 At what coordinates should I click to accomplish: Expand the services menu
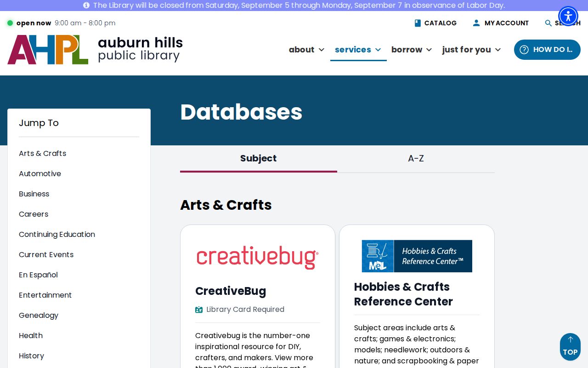358,50
